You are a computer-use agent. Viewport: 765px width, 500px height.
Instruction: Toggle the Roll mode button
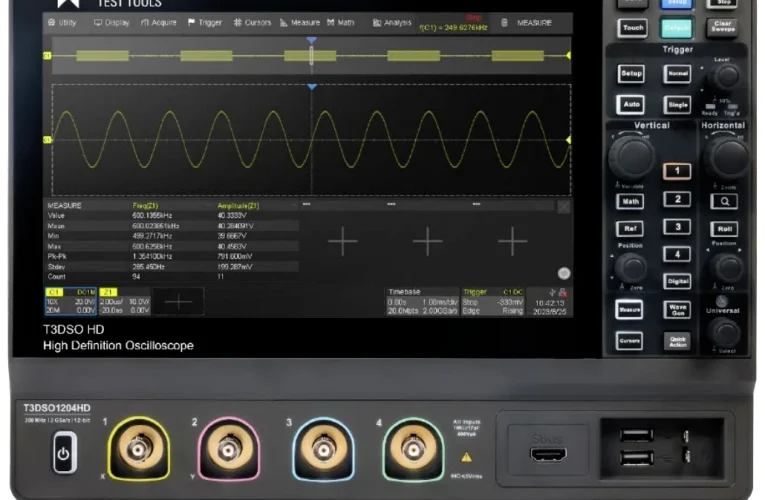point(724,229)
